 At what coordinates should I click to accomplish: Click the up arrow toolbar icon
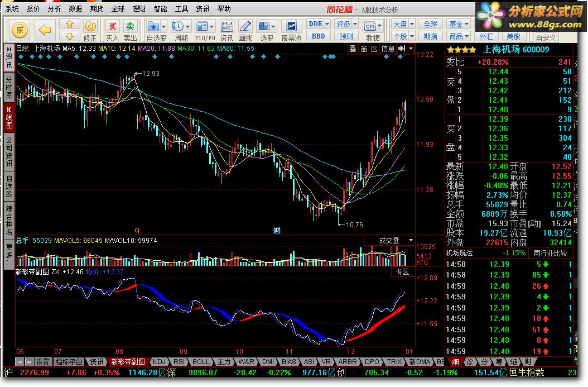[x=70, y=24]
